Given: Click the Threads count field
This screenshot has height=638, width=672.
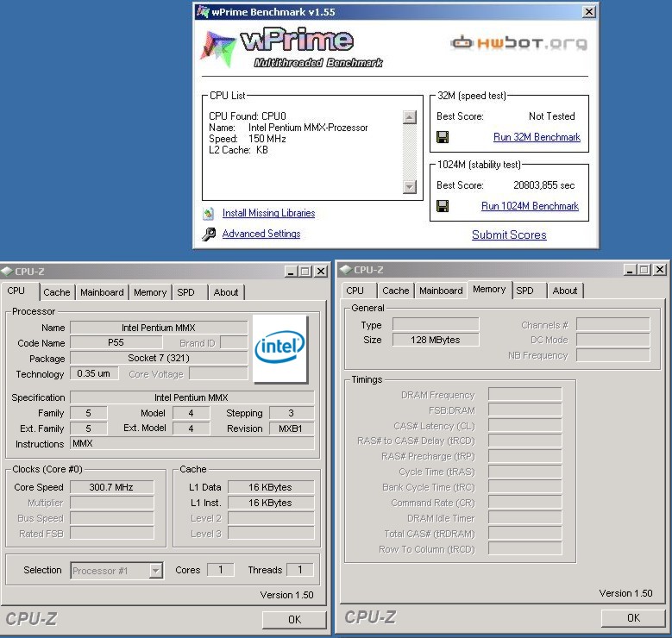Looking at the screenshot, I should 299,570.
